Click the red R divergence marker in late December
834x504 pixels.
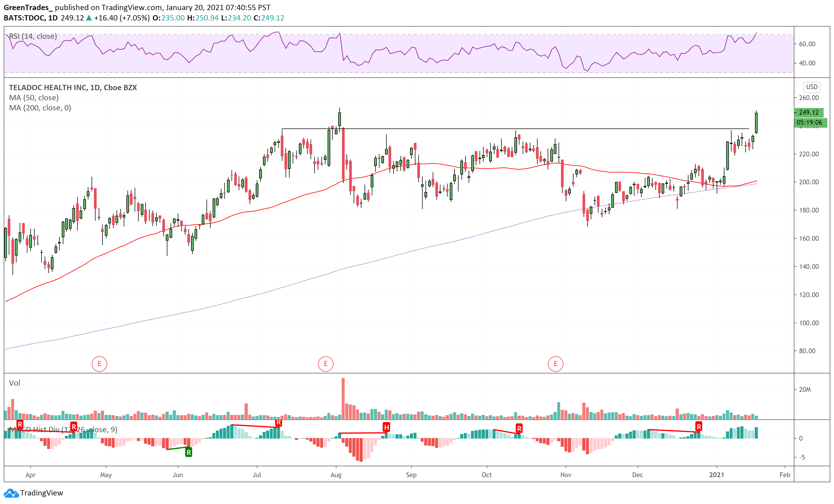[699, 426]
